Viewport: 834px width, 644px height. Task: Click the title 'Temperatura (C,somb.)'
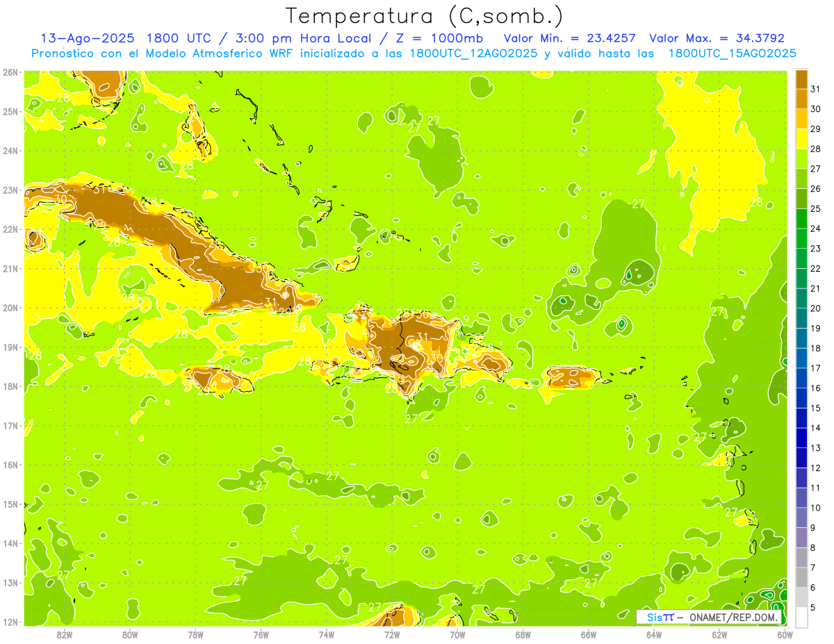click(425, 16)
